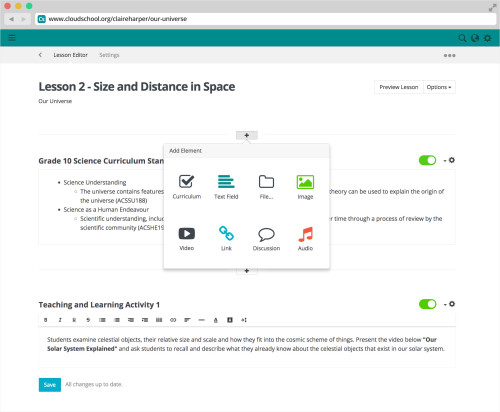Click the Our Universe breadcrumb link
The height and width of the screenshot is (412, 500).
[55, 101]
